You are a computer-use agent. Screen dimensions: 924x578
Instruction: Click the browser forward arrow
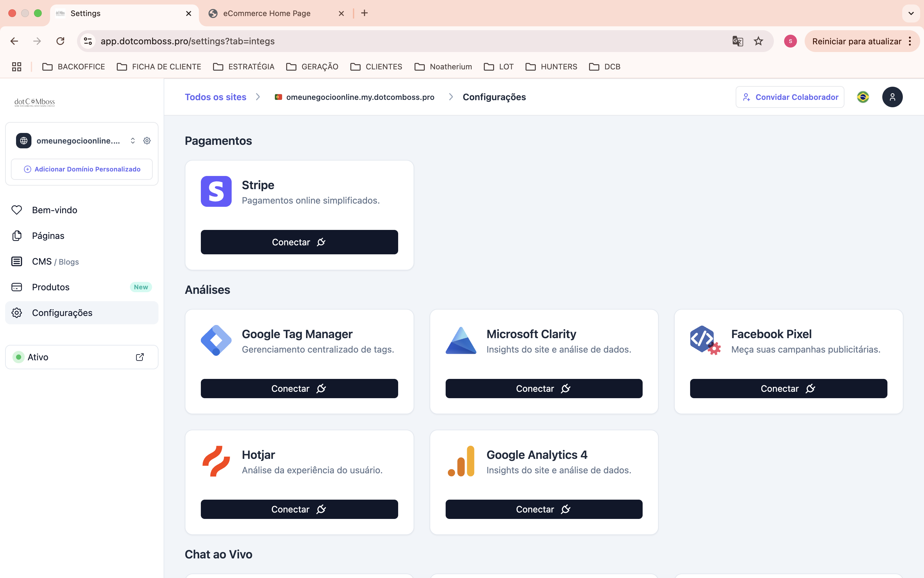pos(37,41)
